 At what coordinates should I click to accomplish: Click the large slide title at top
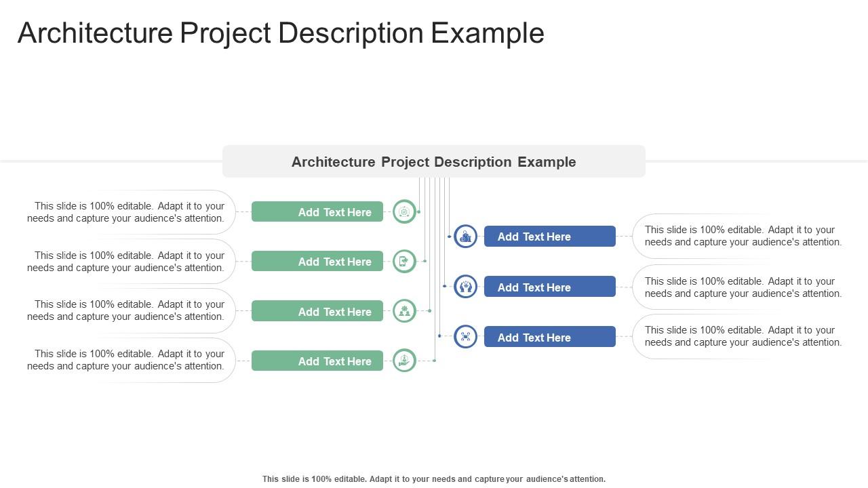(x=281, y=33)
